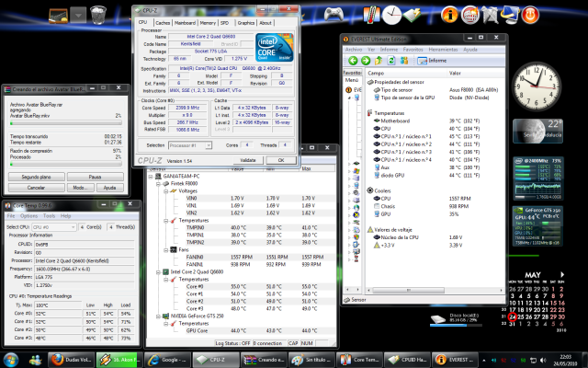This screenshot has width=588, height=368.
Task: Collapse the Fans node
Action: pos(165,249)
